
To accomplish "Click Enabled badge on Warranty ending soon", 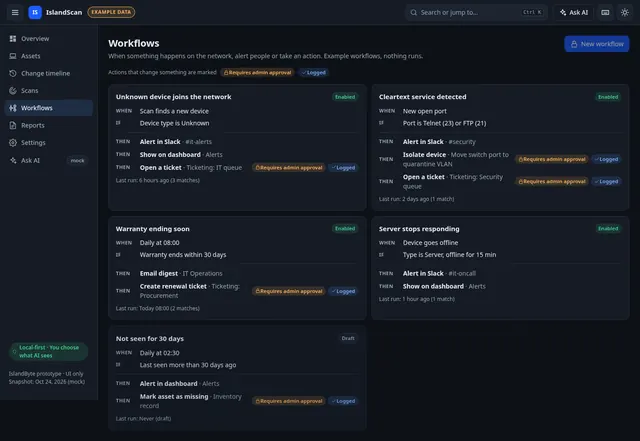I will [x=345, y=229].
